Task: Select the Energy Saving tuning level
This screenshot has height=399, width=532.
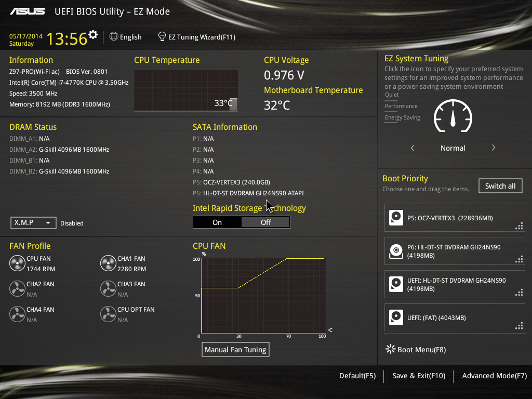Action: click(x=403, y=118)
